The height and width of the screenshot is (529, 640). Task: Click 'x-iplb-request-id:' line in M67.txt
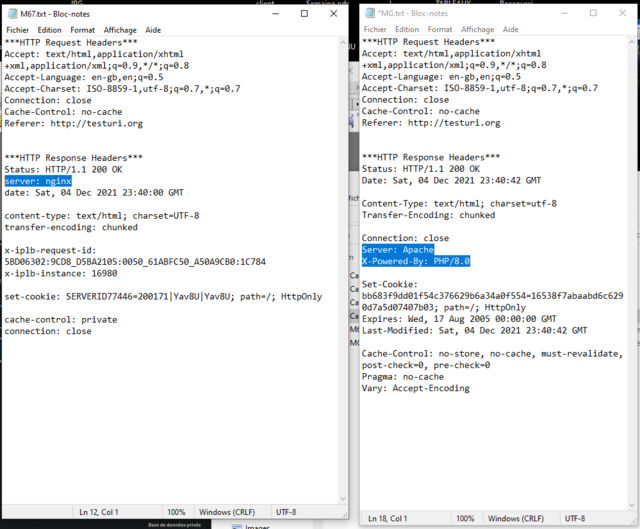coord(50,250)
